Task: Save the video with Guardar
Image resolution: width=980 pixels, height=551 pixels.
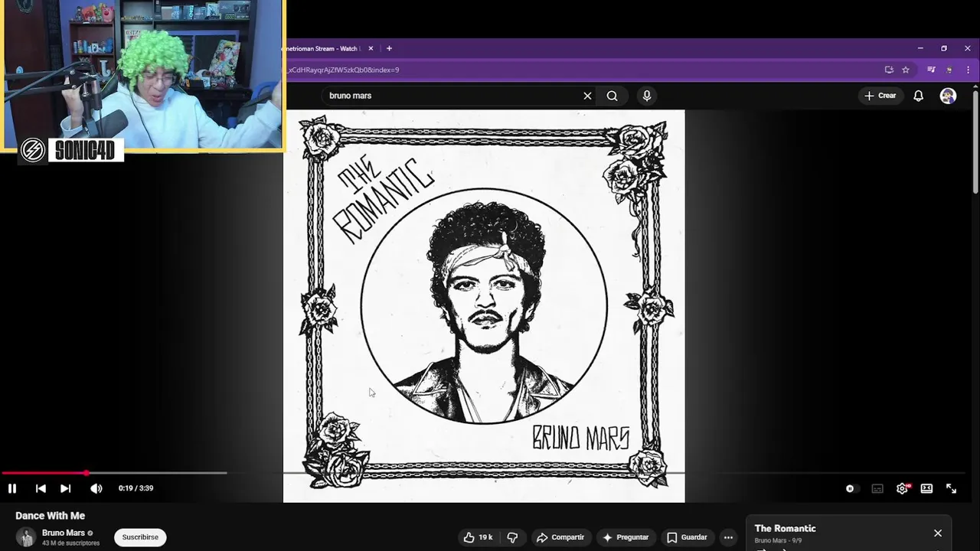Action: pos(687,537)
